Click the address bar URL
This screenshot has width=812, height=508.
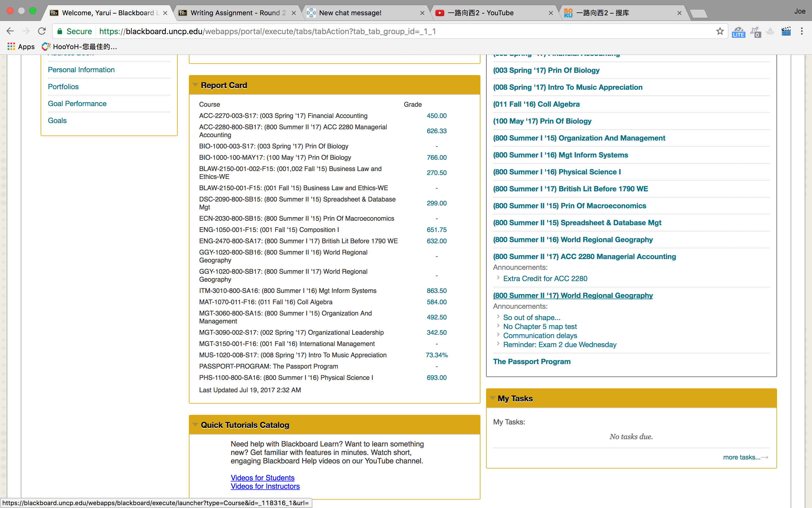tap(267, 31)
